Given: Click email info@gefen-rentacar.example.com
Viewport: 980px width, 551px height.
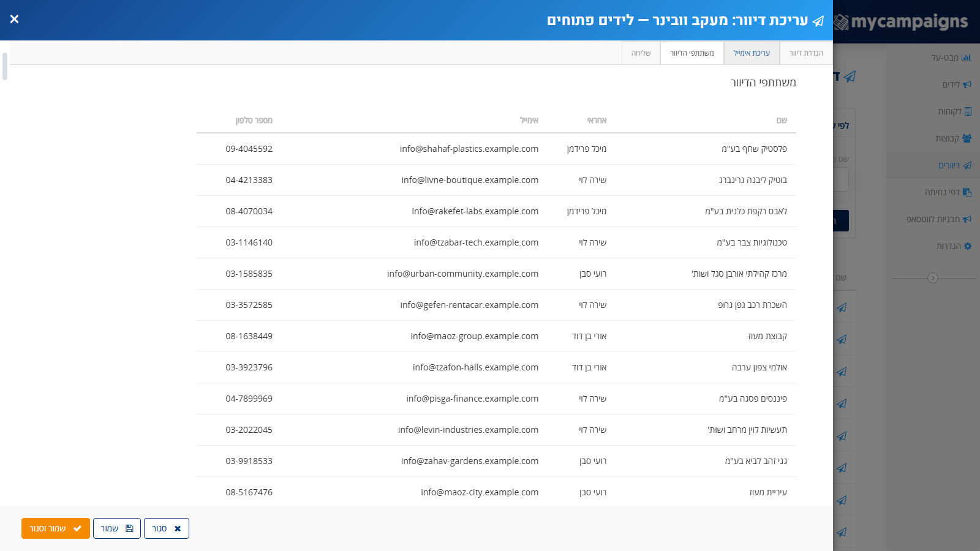Looking at the screenshot, I should pos(469,305).
